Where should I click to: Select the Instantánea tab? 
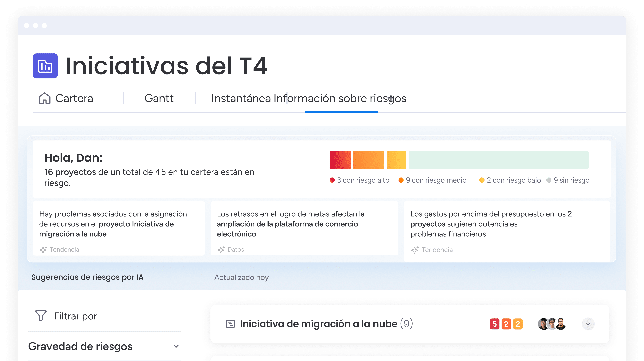tap(241, 98)
